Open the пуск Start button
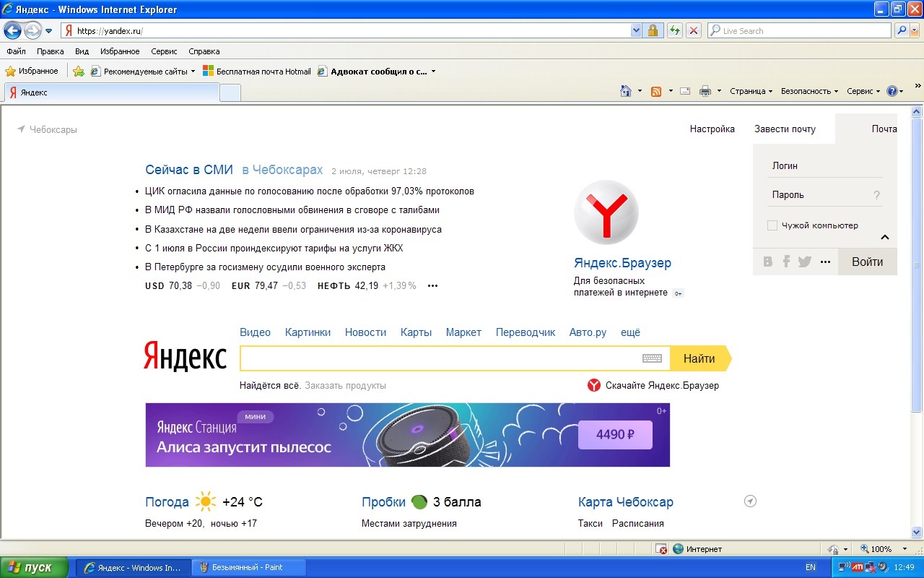Viewport: 924px width, 578px height. pyautogui.click(x=34, y=567)
